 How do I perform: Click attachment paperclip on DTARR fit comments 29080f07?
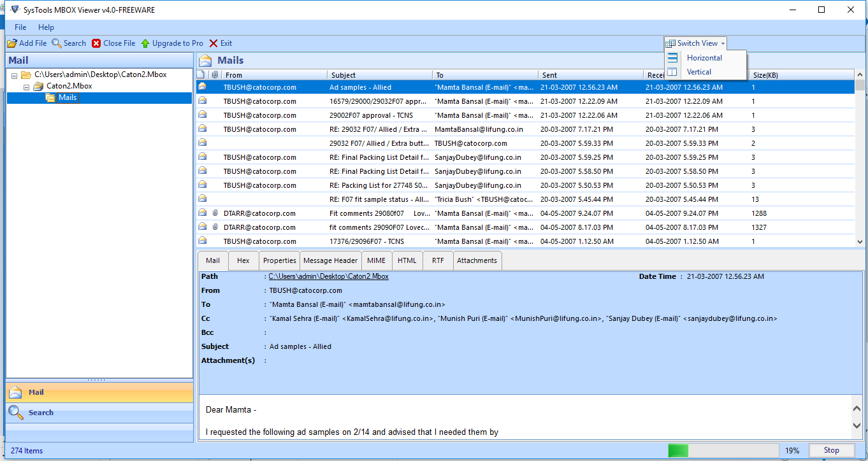click(215, 213)
